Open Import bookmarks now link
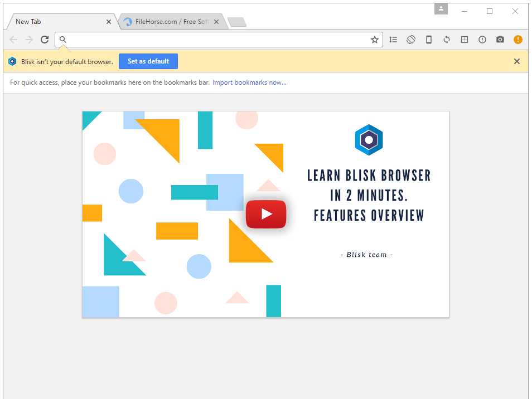Screen dimensions: 532x399 [x=249, y=82]
